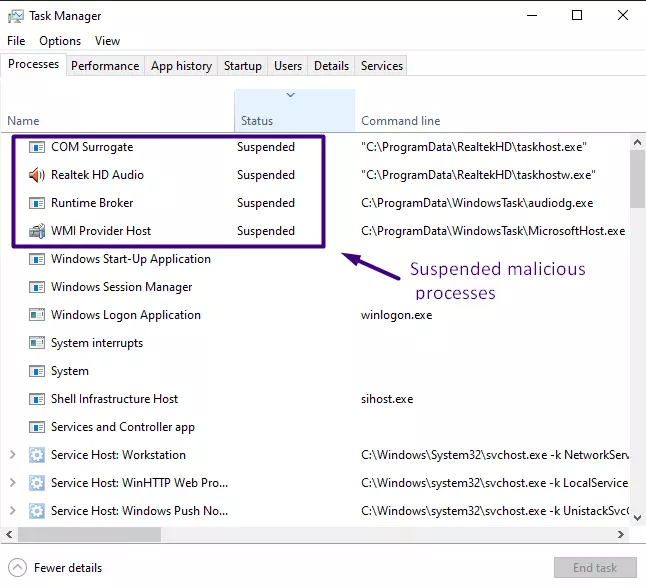Switch to the Services tab
This screenshot has height=588, width=646.
click(382, 66)
